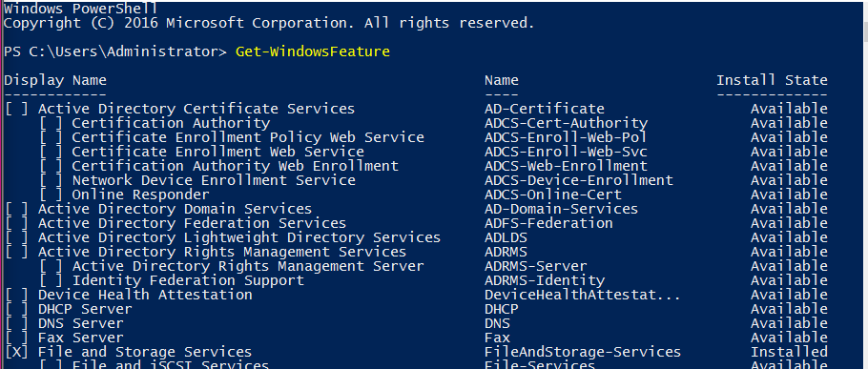Click the Online Responder checkbox brackets

pyautogui.click(x=51, y=195)
